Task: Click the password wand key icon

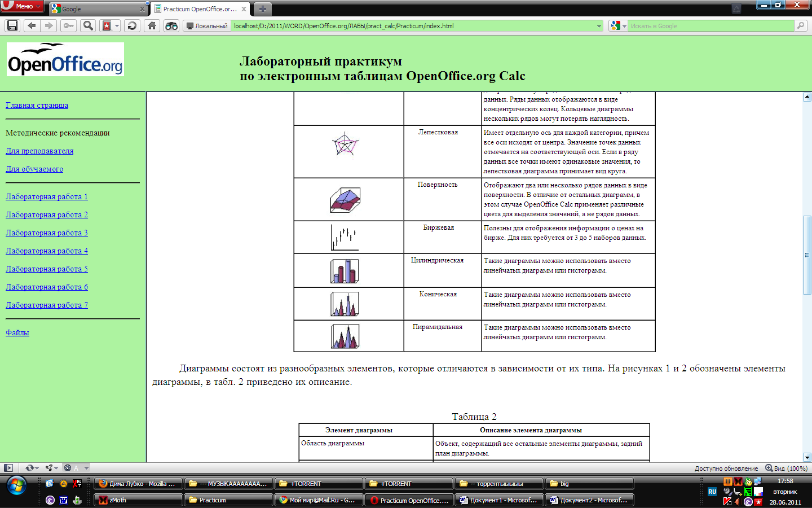Action: pos(68,25)
